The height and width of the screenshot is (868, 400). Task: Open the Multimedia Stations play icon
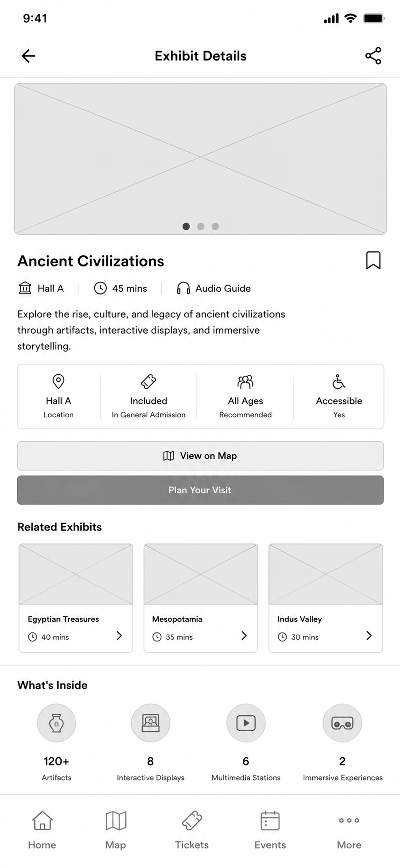coord(246,723)
